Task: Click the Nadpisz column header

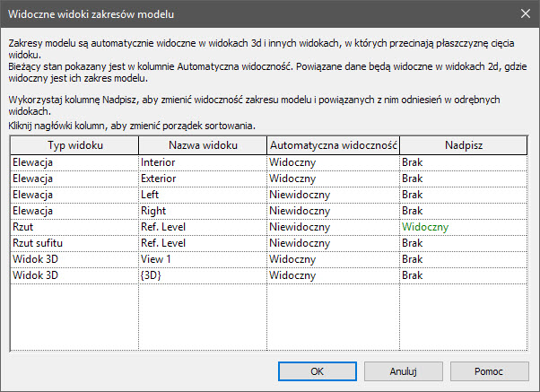Action: pos(464,144)
